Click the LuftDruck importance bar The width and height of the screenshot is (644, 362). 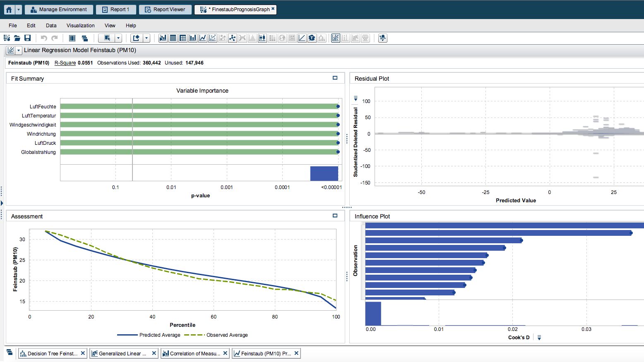(x=199, y=143)
